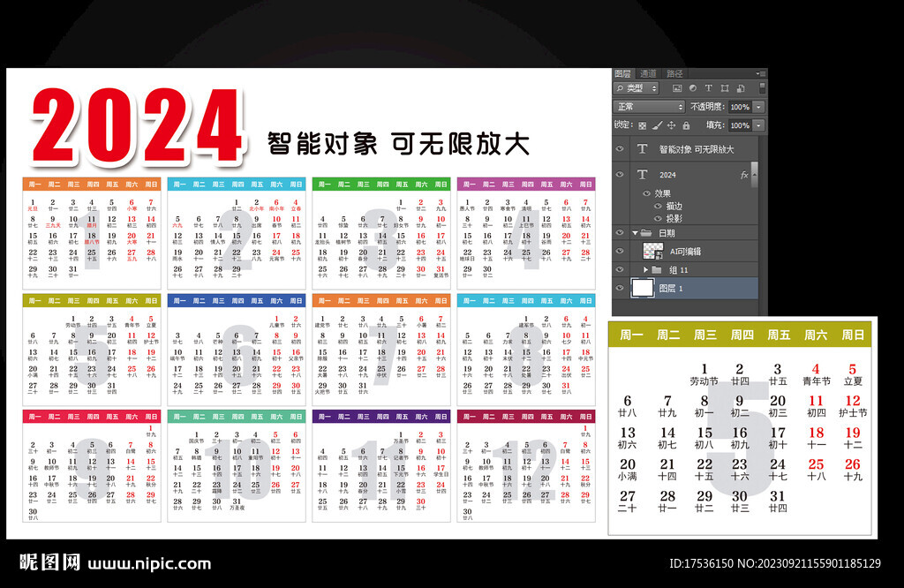Hide the 智能对象 text layer
This screenshot has width=904, height=588.
(x=620, y=147)
